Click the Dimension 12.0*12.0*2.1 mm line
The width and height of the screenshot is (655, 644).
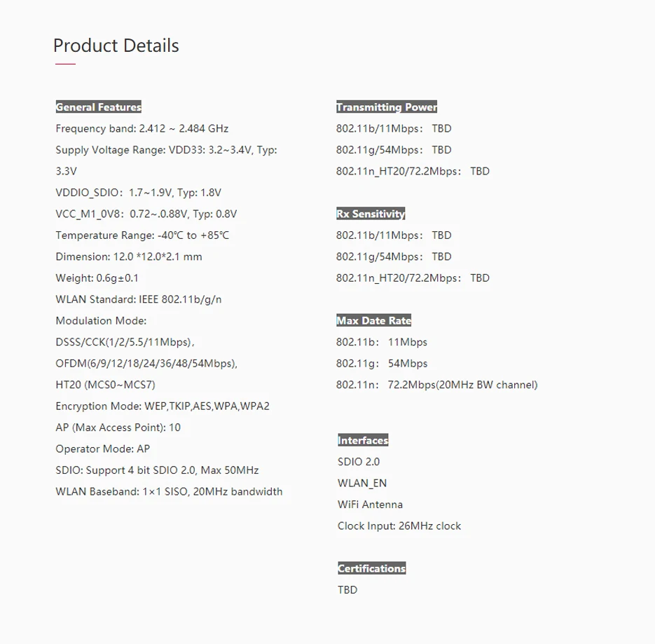click(129, 256)
